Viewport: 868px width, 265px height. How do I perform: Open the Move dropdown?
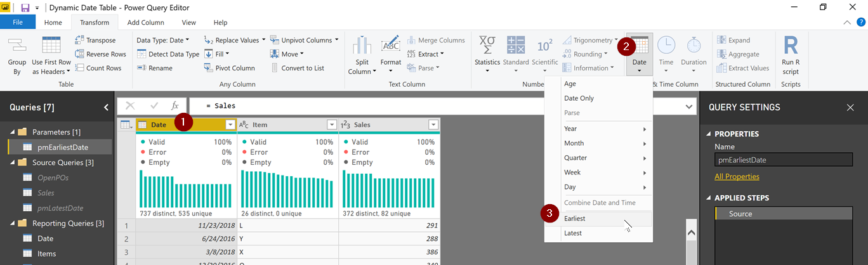287,54
